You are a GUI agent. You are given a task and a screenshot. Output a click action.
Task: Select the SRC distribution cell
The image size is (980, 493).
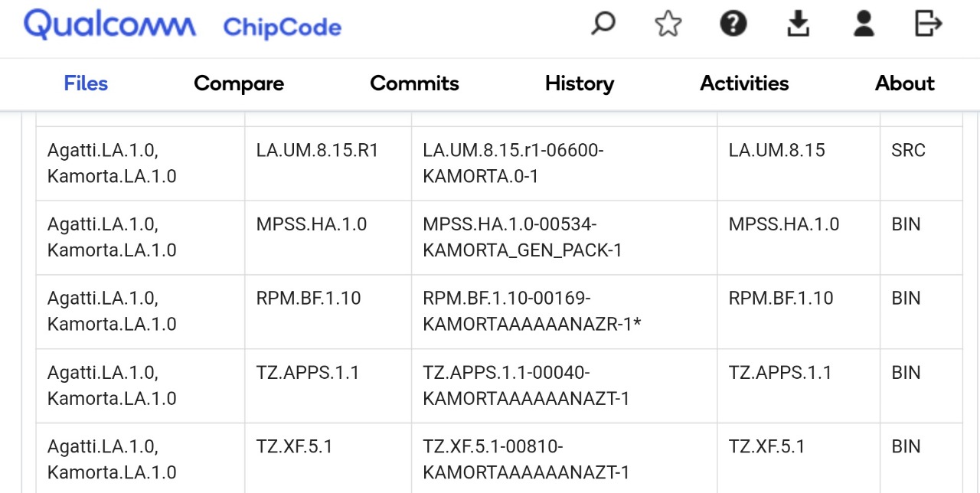pyautogui.click(x=921, y=164)
